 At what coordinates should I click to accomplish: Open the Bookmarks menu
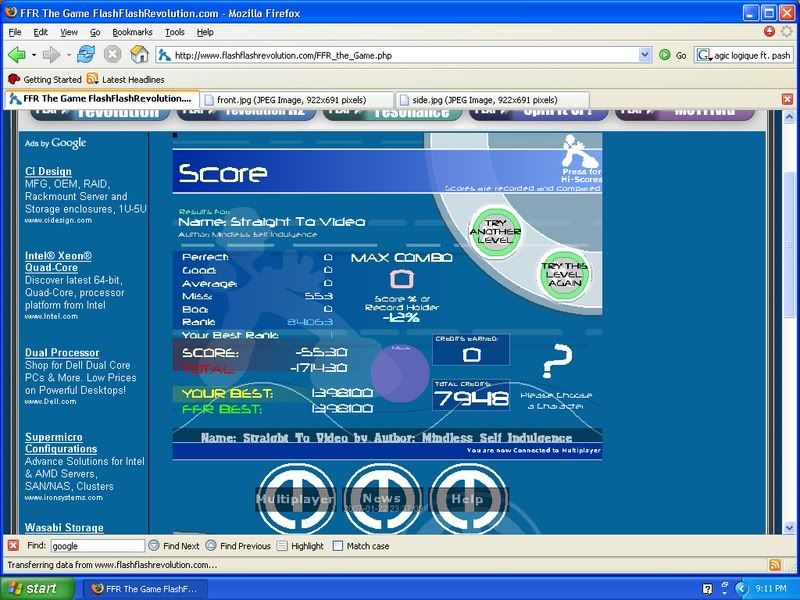click(132, 32)
